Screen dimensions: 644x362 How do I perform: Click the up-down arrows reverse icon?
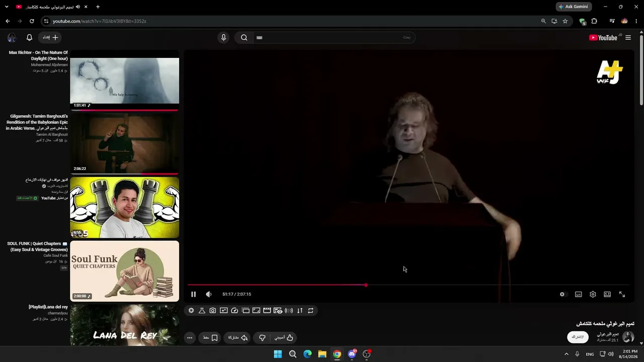(x=300, y=311)
